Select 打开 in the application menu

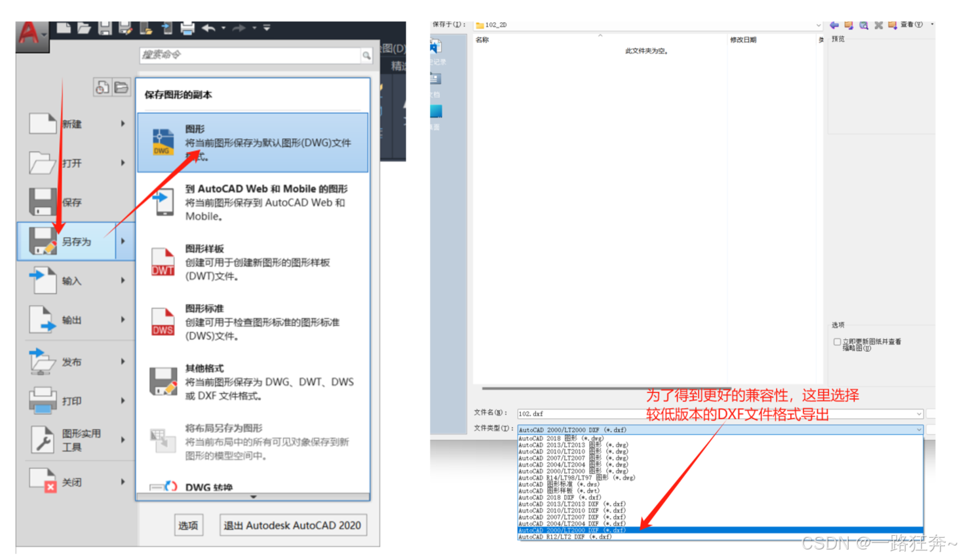[x=75, y=163]
